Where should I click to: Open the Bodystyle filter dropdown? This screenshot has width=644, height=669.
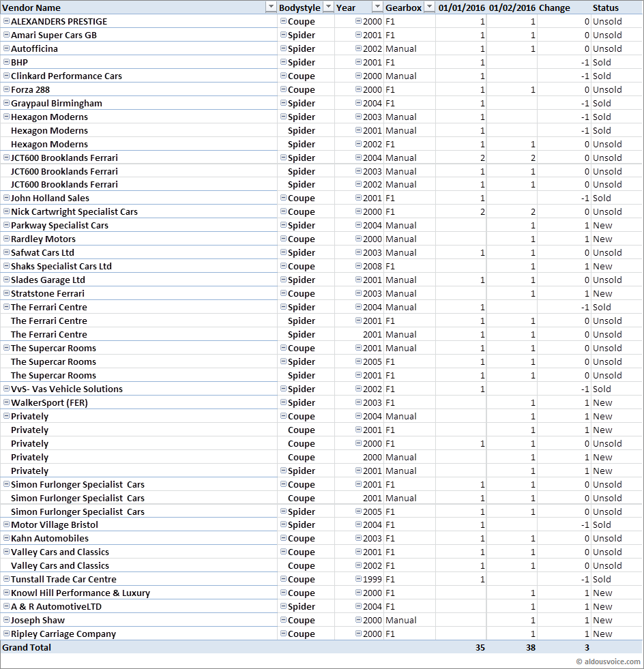[328, 8]
